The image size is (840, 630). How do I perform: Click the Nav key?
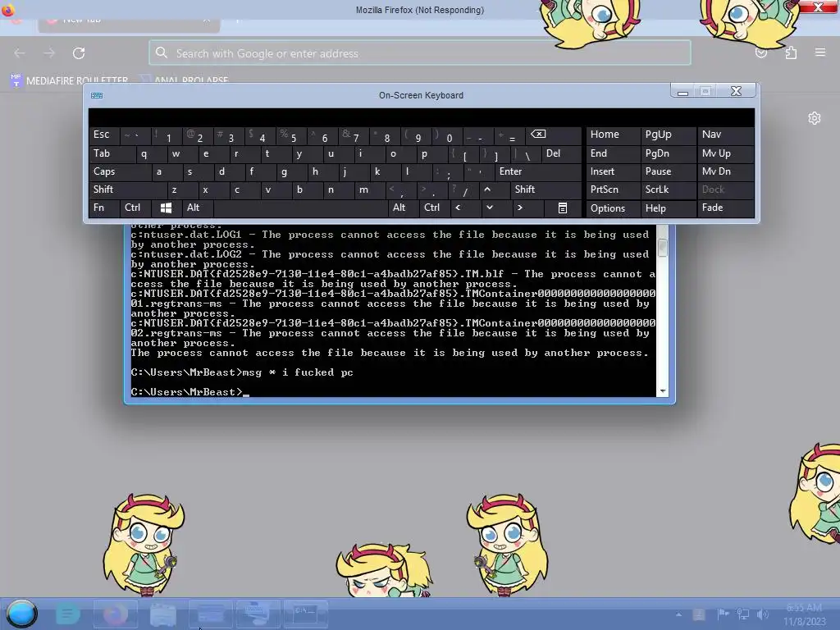point(725,135)
